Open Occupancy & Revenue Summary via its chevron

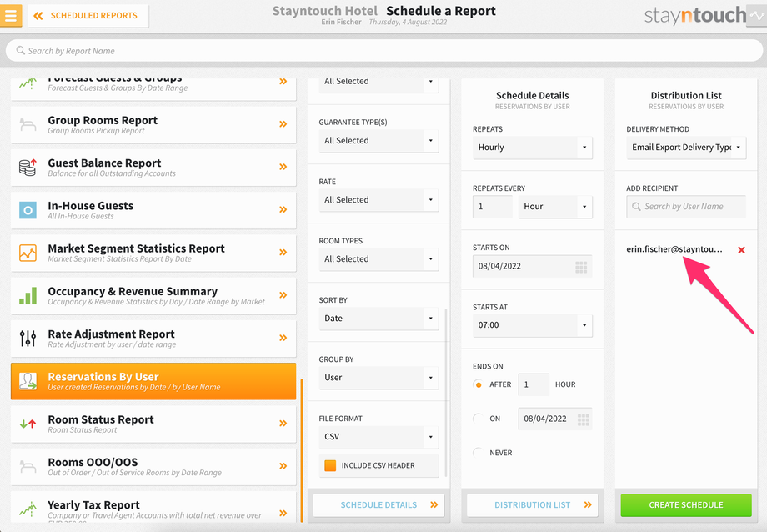click(x=283, y=295)
